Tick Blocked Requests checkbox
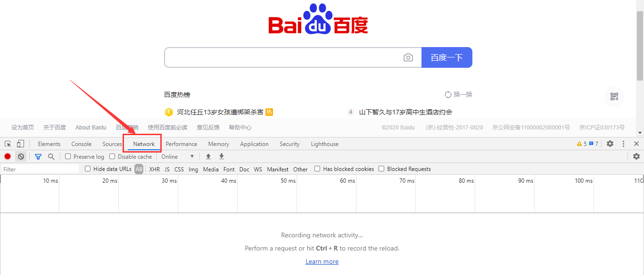The image size is (644, 275). pyautogui.click(x=381, y=169)
